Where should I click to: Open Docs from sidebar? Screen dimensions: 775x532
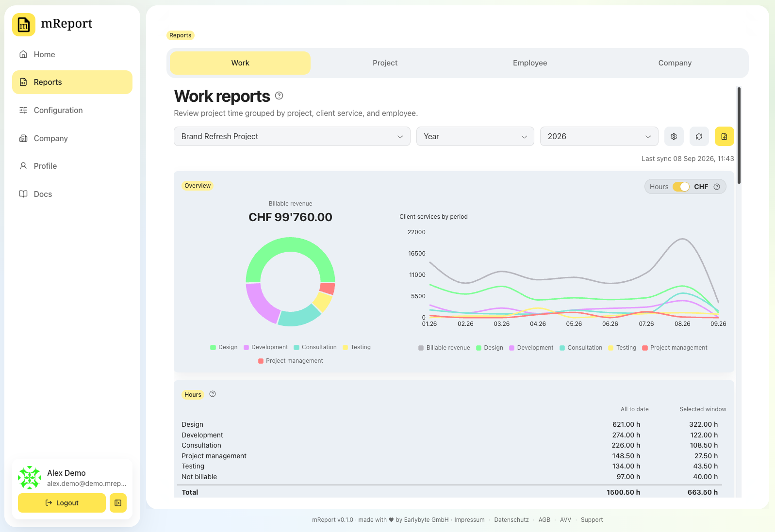(72, 194)
